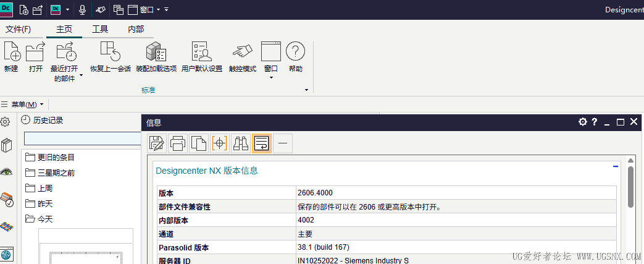644x264 pixels.
Task: Click the 内部版本 value 4002
Action: (x=306, y=220)
